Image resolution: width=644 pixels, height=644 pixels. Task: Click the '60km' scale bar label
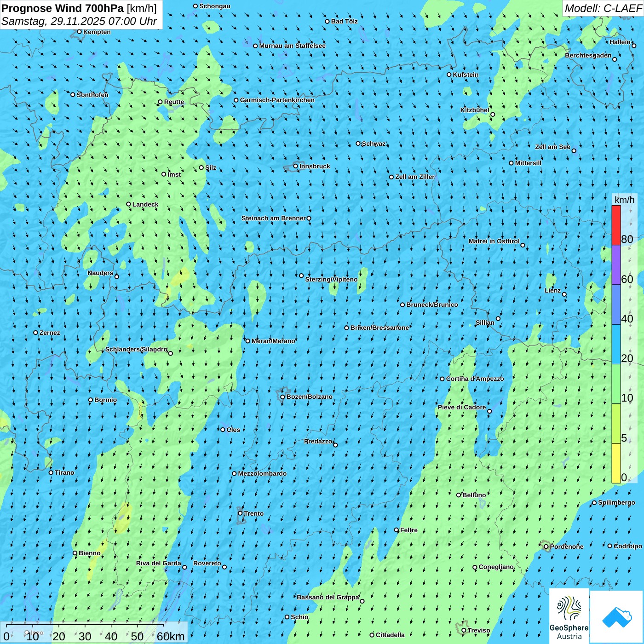coord(171,636)
